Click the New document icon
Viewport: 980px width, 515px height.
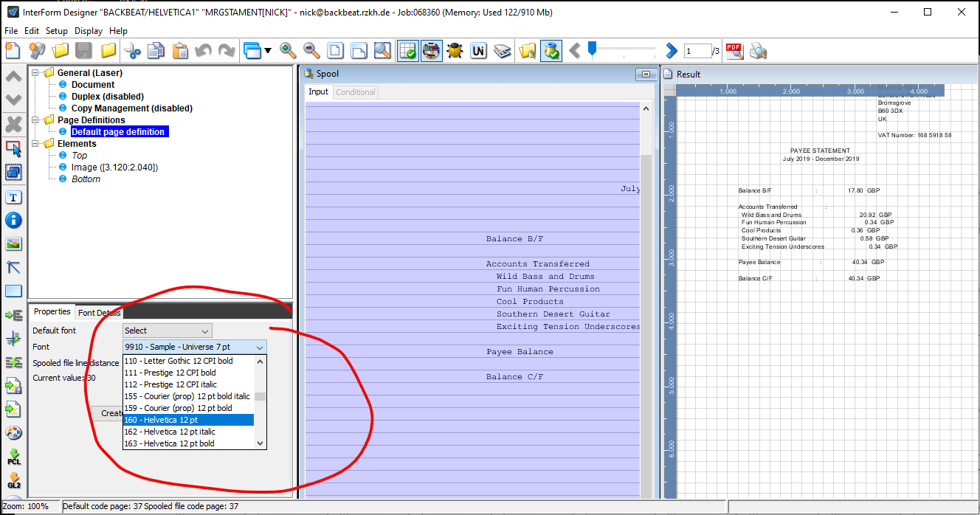[13, 50]
